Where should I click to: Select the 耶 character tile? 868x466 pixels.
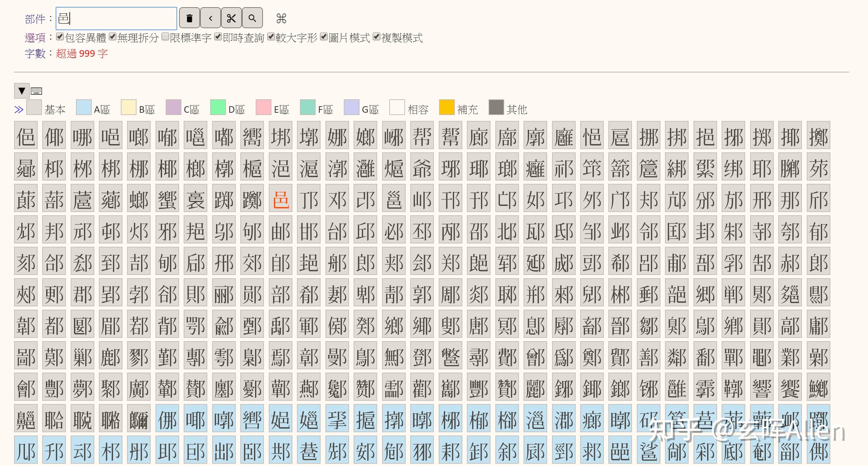(x=762, y=167)
